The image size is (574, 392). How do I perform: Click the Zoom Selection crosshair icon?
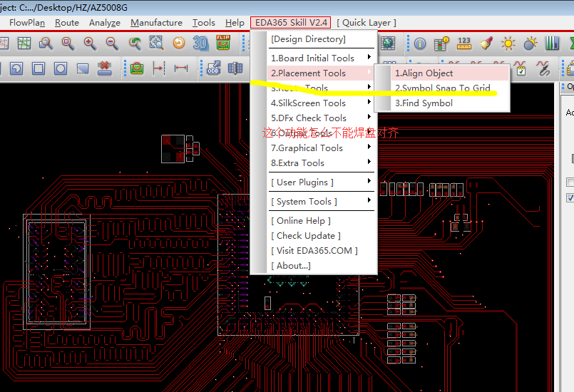coord(157,43)
